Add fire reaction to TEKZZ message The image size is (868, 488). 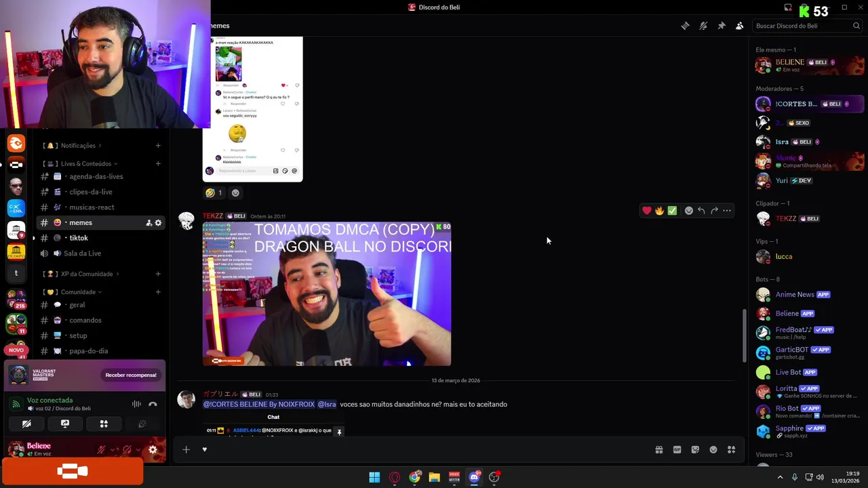coord(659,211)
